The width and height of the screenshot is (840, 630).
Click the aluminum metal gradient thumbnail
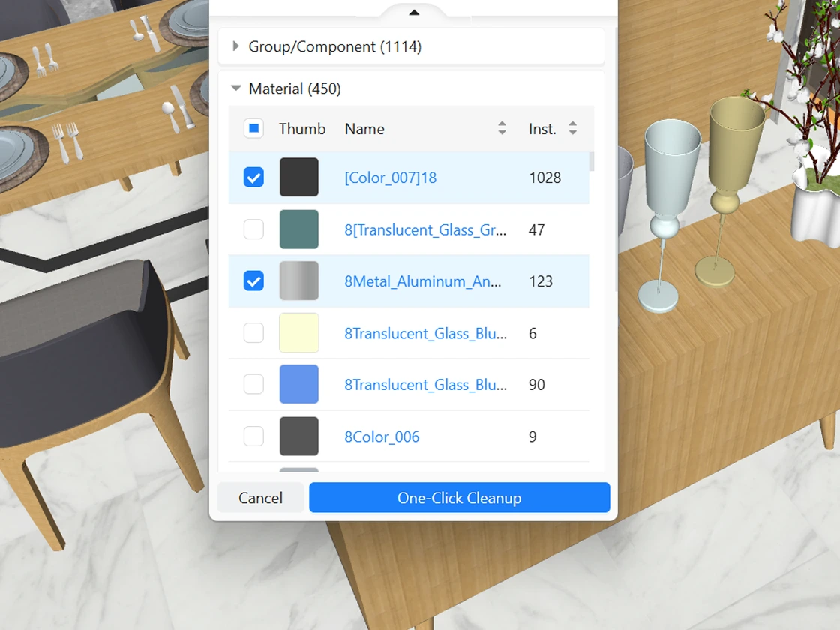click(x=298, y=281)
